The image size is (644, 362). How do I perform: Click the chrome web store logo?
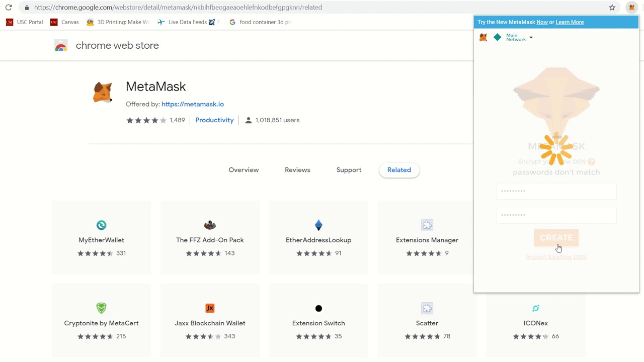[x=61, y=46]
